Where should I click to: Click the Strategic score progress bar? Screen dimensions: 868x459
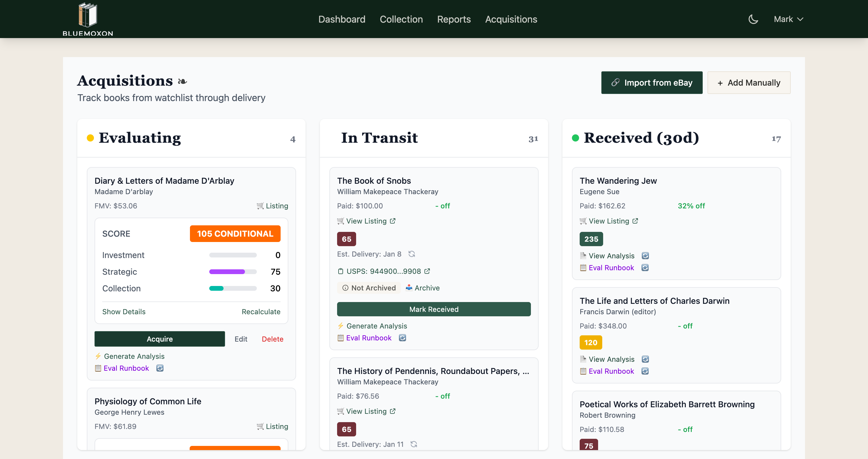232,272
